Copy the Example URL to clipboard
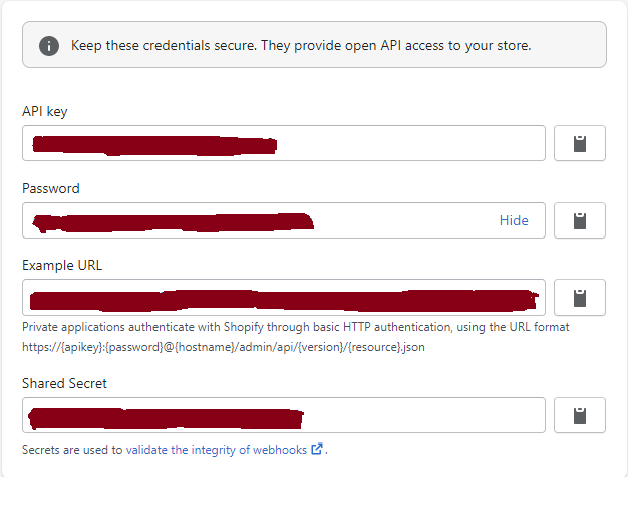The width and height of the screenshot is (628, 507). point(579,297)
